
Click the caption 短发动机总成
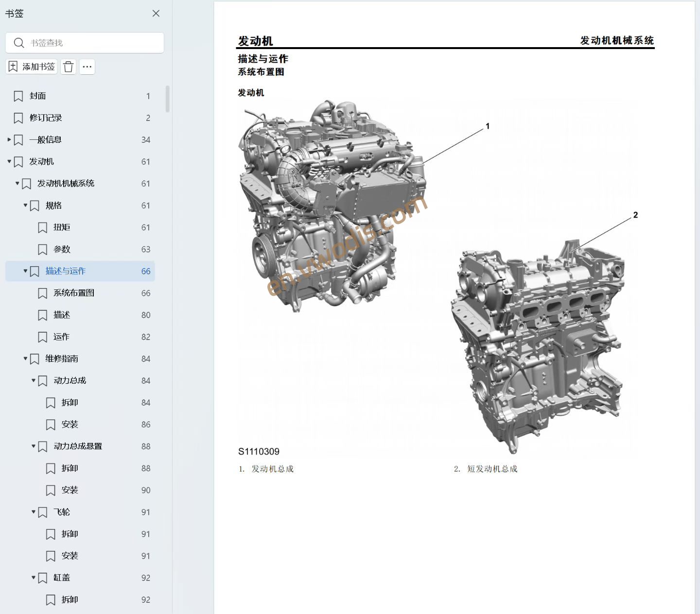(x=492, y=469)
